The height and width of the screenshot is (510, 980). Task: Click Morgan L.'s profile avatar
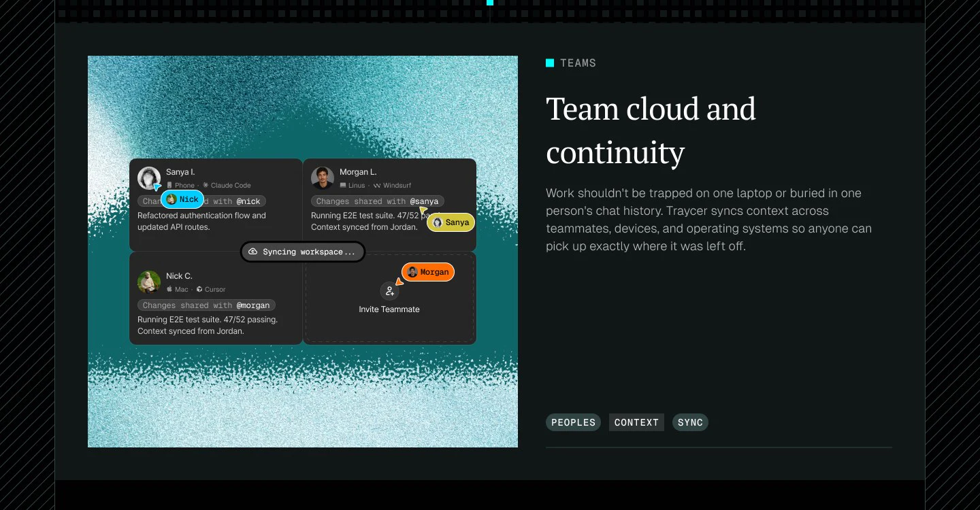(323, 178)
